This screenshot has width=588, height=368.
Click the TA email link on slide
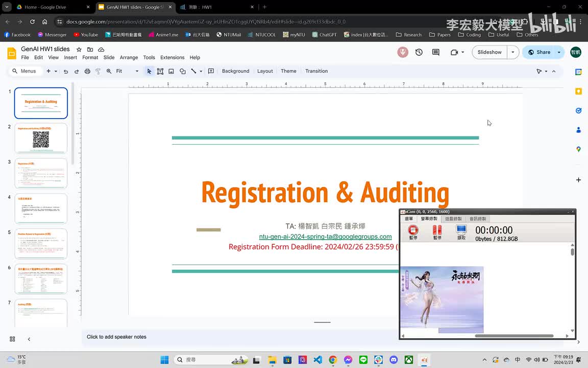(x=325, y=237)
